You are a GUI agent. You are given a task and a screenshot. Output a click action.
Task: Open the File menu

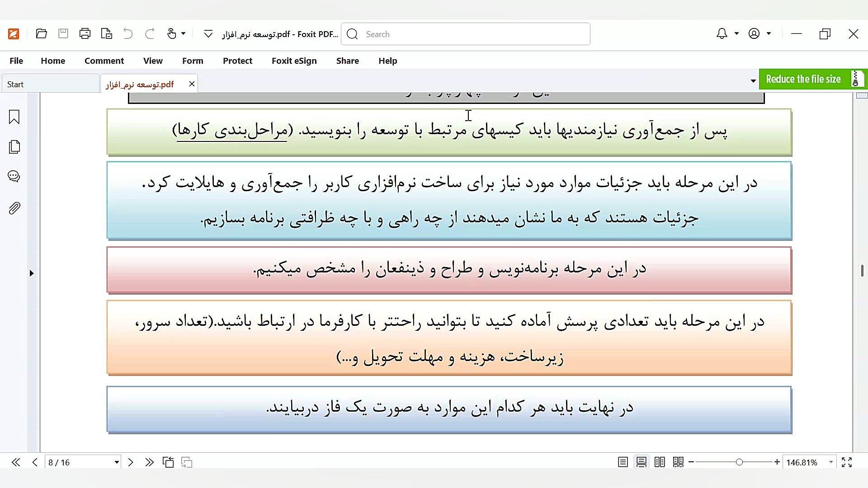[x=16, y=61]
